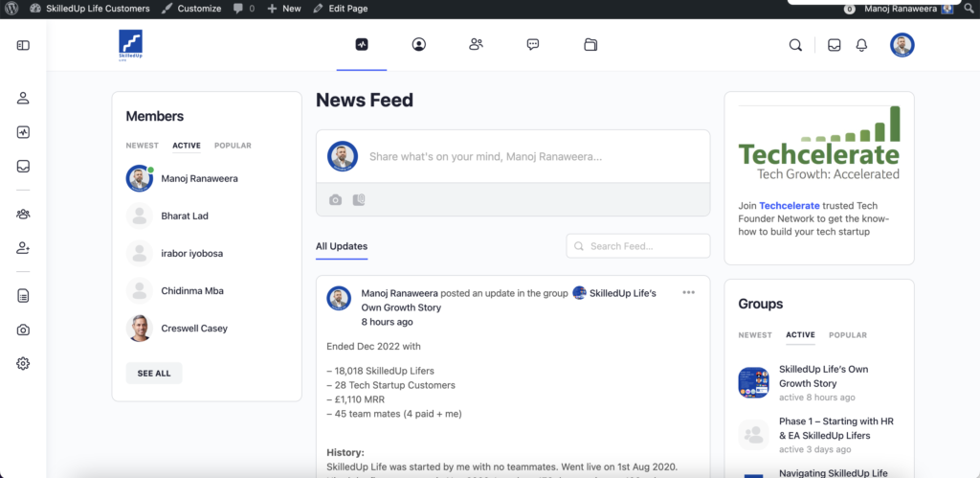Open SkilledUp Life Customers site menu

pos(89,9)
